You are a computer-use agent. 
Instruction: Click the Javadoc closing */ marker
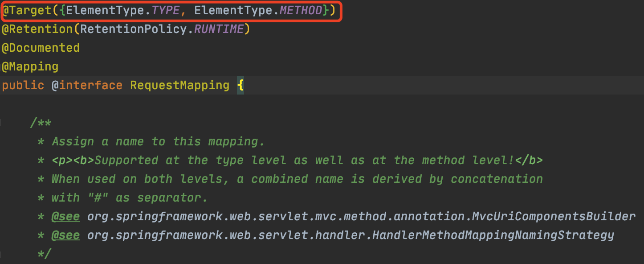[x=45, y=254]
